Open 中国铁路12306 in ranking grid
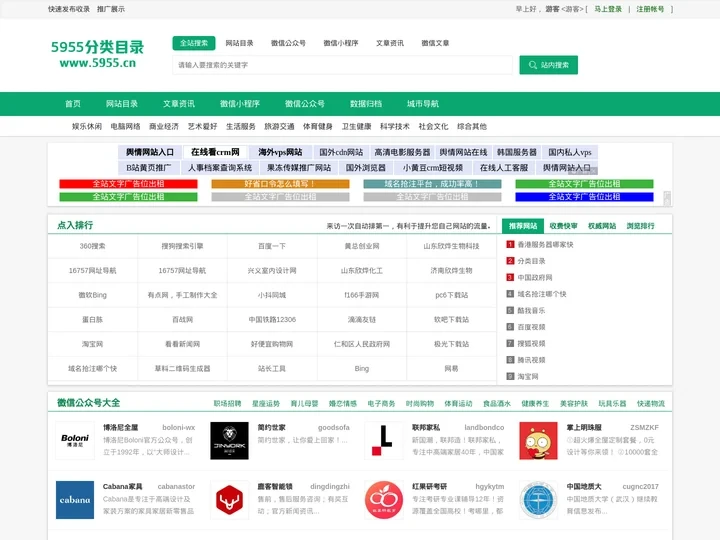Screen dimensions: 720x540 pos(272,320)
